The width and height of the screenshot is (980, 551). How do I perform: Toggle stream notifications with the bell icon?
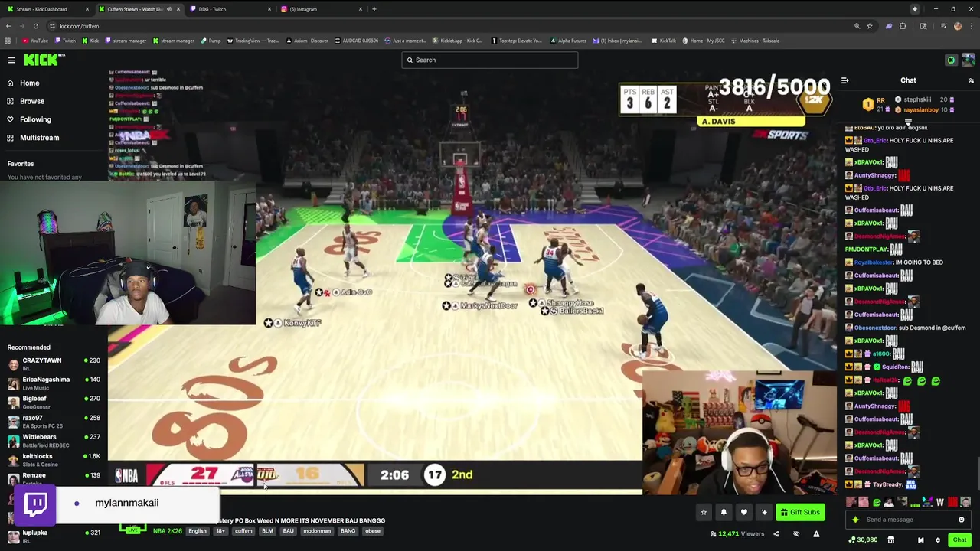coord(724,512)
